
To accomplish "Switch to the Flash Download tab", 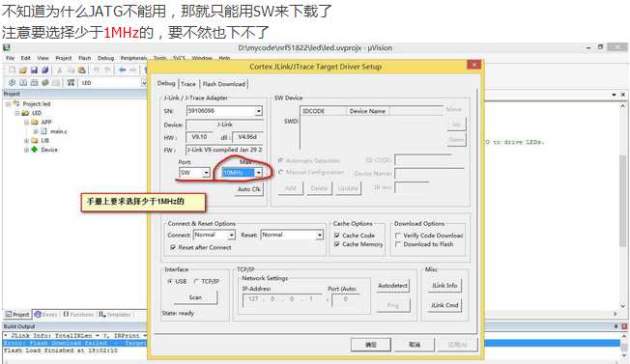I will coord(224,84).
